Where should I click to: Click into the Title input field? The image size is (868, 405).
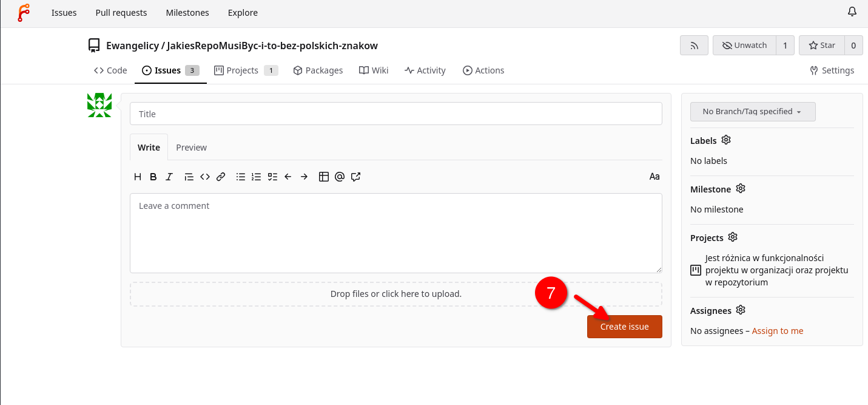pyautogui.click(x=395, y=114)
